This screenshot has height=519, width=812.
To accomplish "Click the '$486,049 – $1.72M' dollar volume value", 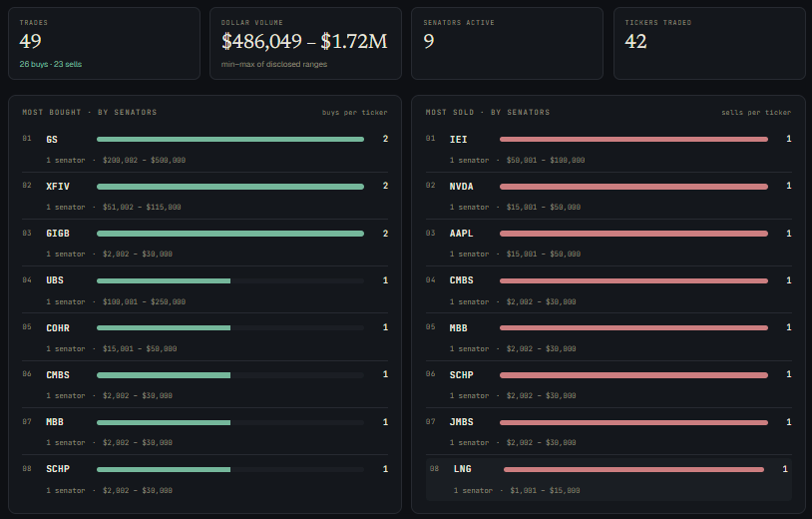I will coord(304,42).
